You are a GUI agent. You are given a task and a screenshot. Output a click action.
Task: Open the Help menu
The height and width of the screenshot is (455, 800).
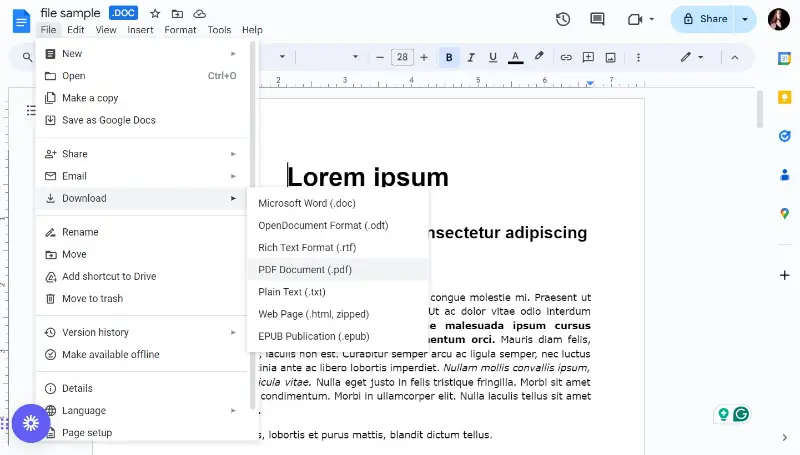(x=252, y=30)
